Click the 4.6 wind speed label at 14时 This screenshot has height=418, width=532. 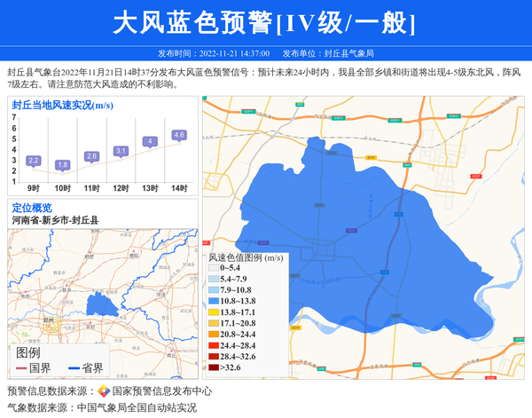(x=179, y=135)
